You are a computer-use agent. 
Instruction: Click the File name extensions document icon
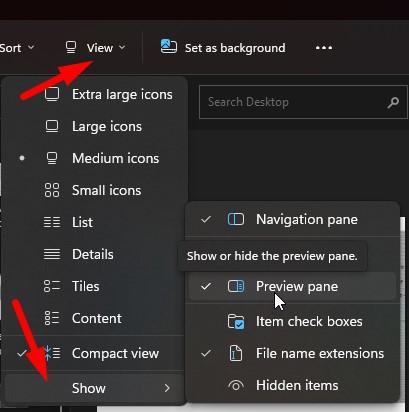(236, 353)
